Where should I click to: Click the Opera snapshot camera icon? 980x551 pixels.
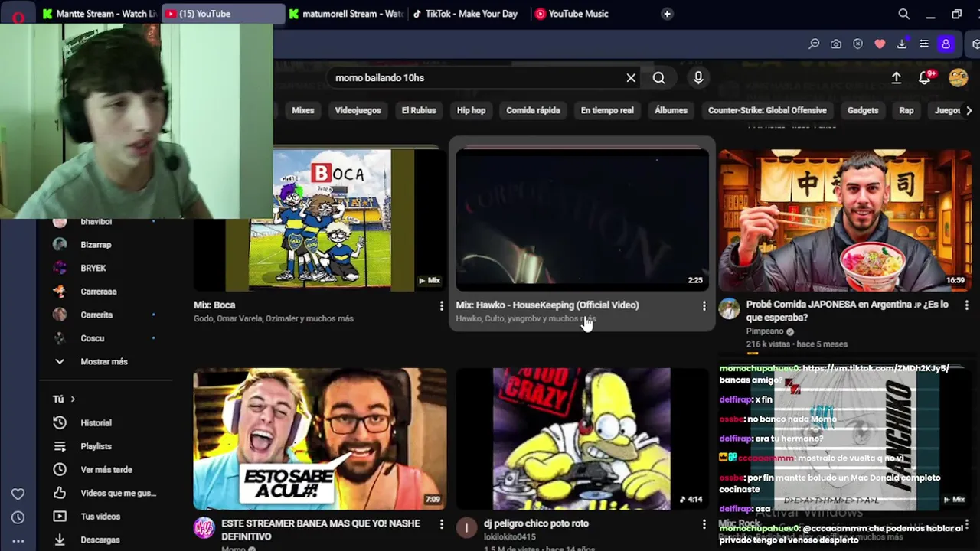[x=836, y=44]
